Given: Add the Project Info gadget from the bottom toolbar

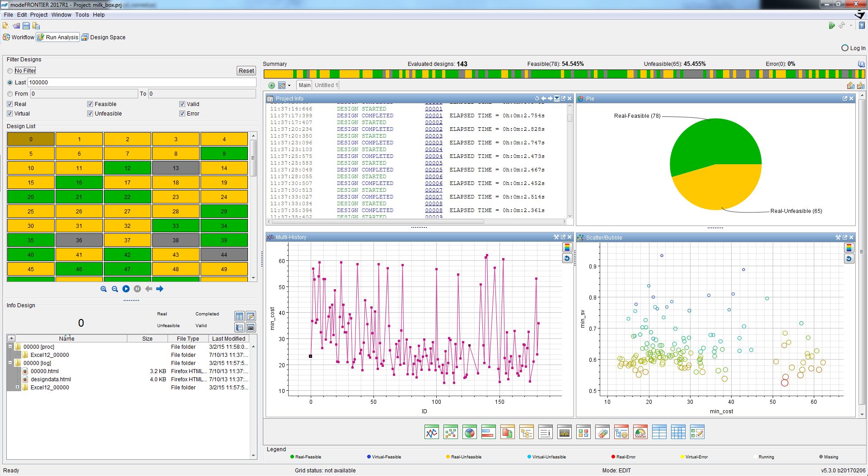Looking at the screenshot, I should pyautogui.click(x=546, y=432).
